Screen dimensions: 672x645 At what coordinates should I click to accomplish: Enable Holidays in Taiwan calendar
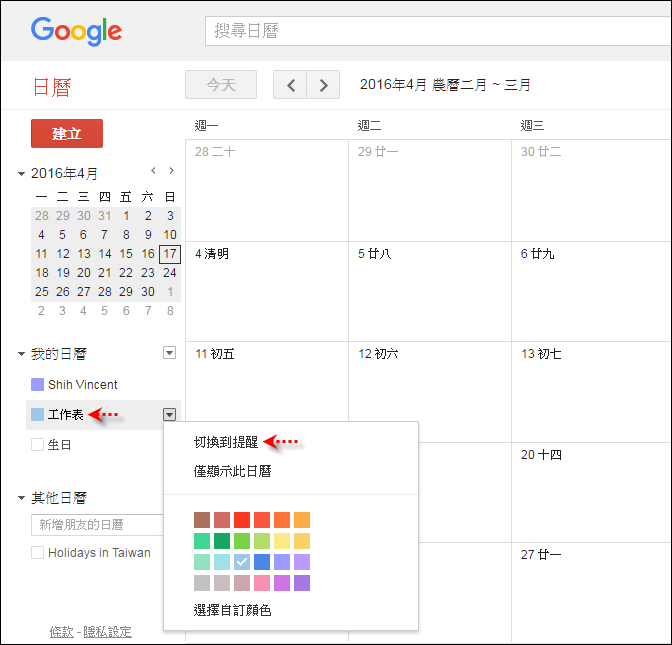[37, 552]
